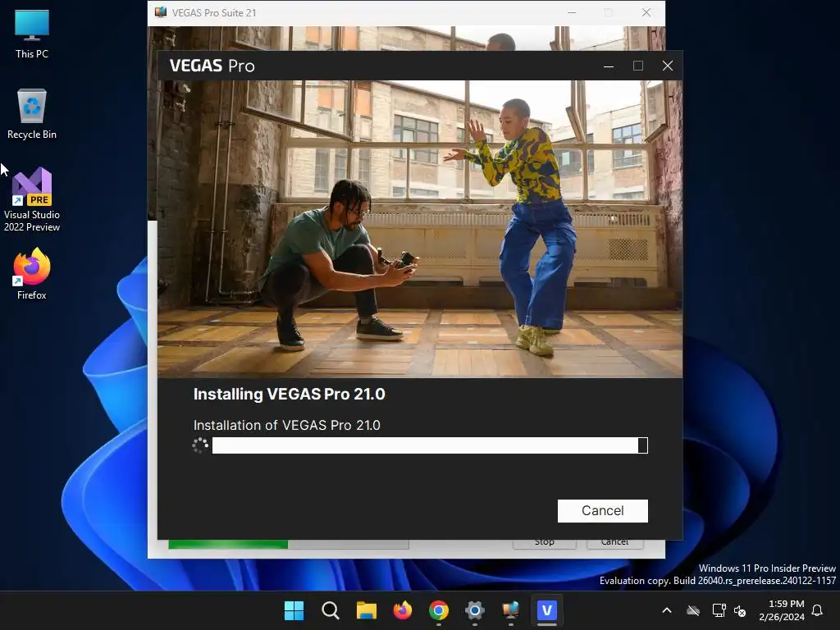Screen dimensions: 840x630
Task: Click the green progress bar in VEGAS Pro Suite window
Action: [289, 545]
